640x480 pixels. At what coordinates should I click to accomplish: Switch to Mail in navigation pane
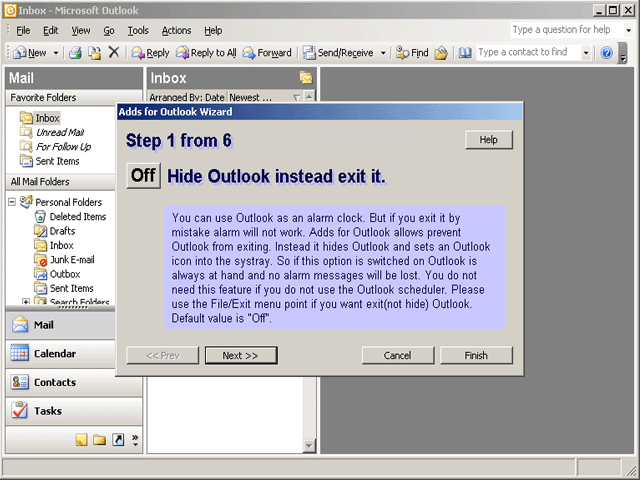coord(60,325)
